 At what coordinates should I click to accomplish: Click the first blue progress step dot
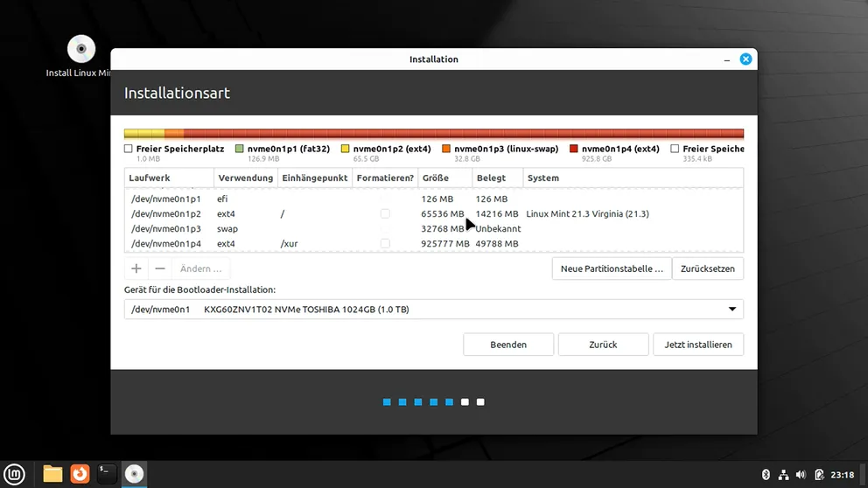pos(387,402)
